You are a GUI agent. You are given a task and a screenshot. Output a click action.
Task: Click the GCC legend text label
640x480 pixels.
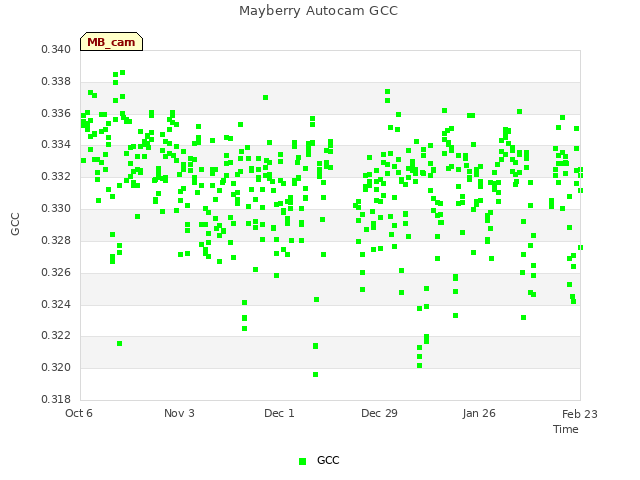tap(328, 460)
